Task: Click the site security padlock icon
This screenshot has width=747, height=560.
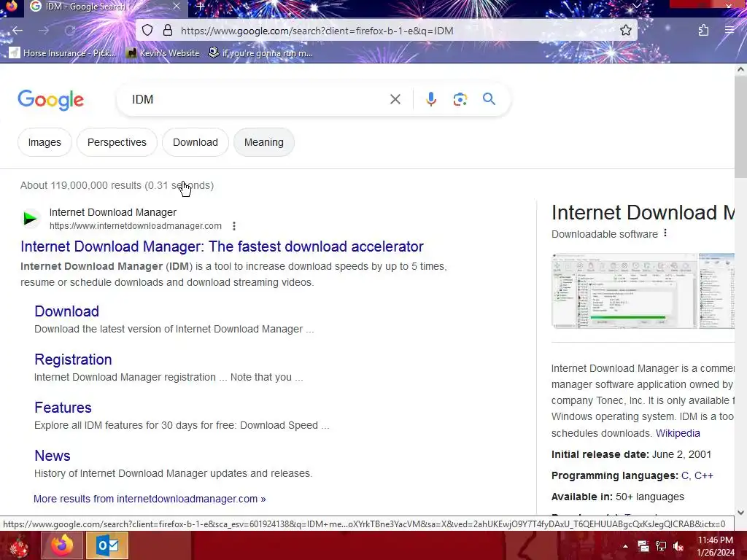Action: point(168,31)
